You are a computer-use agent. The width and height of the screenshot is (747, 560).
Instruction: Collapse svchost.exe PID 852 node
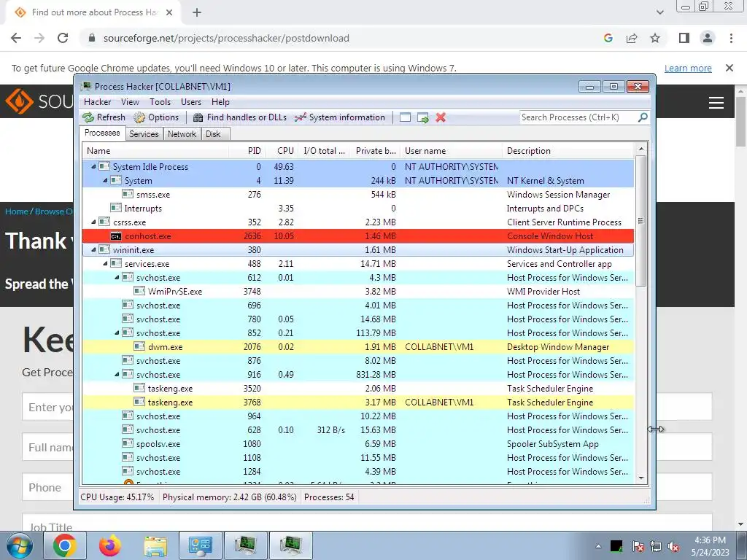pos(117,332)
